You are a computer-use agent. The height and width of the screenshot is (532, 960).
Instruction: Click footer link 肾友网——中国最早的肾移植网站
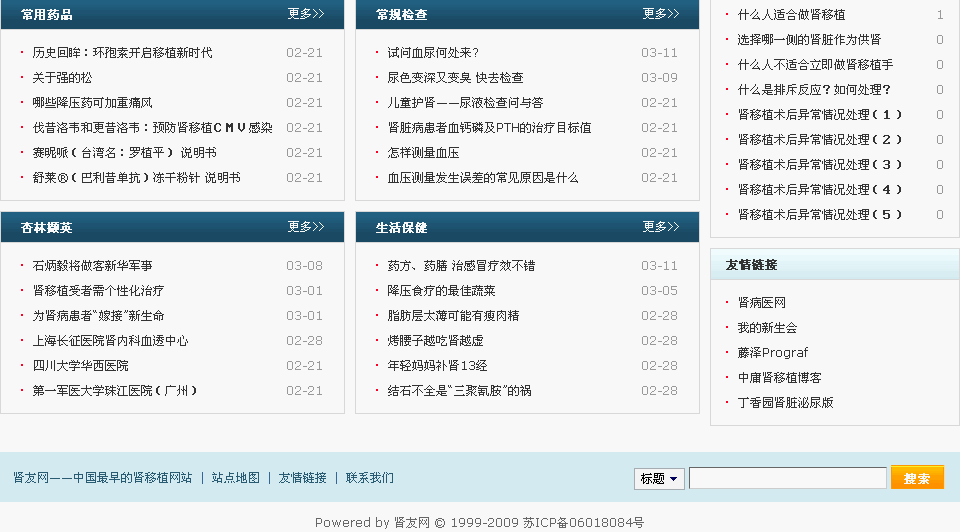[x=102, y=478]
